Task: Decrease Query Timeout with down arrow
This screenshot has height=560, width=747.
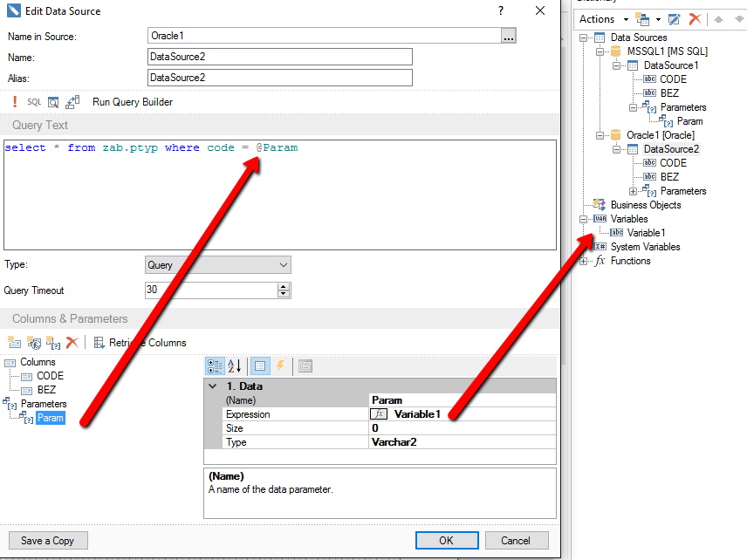Action: point(284,293)
